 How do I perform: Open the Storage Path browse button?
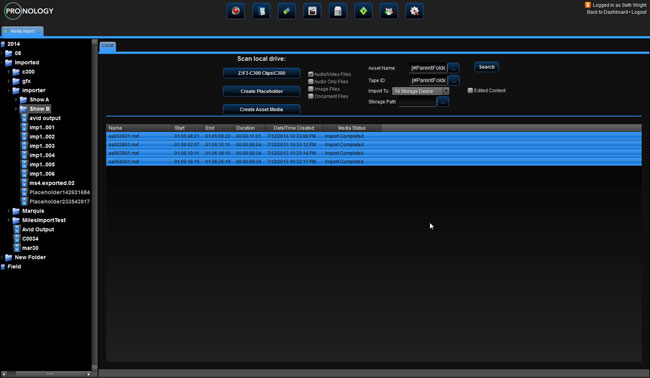tap(443, 102)
